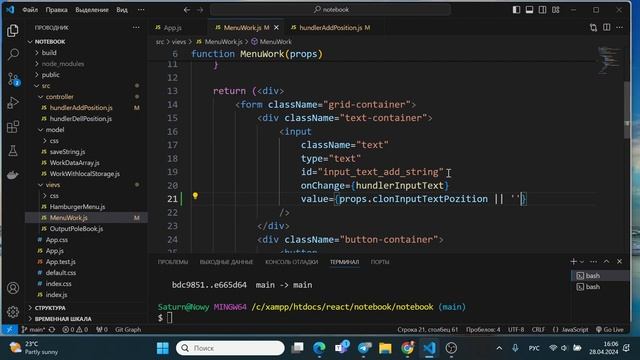This screenshot has height=360, width=640.
Task: Toggle secondary sidebar visibility
Action: pyautogui.click(x=542, y=9)
